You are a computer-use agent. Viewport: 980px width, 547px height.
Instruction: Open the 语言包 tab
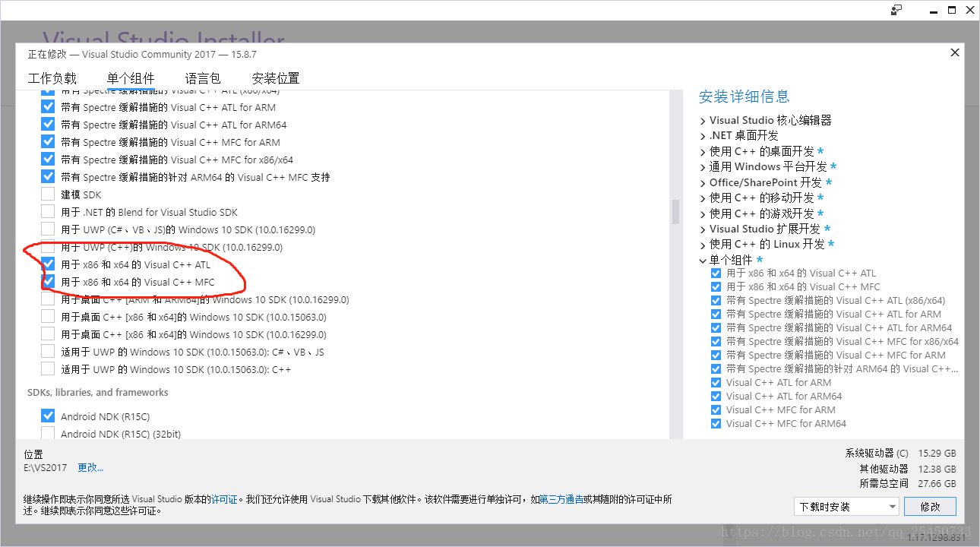point(203,78)
